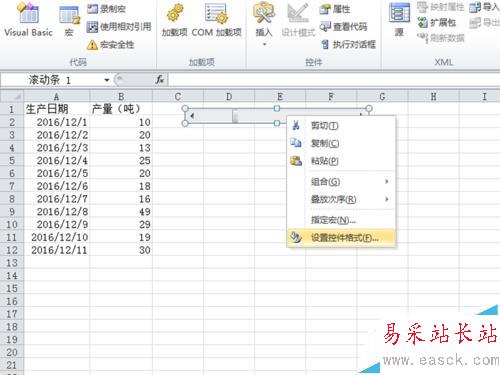Toggle Use Relative References (使用相对引用)
Image resolution: width=500 pixels, height=375 pixels.
coord(119,27)
